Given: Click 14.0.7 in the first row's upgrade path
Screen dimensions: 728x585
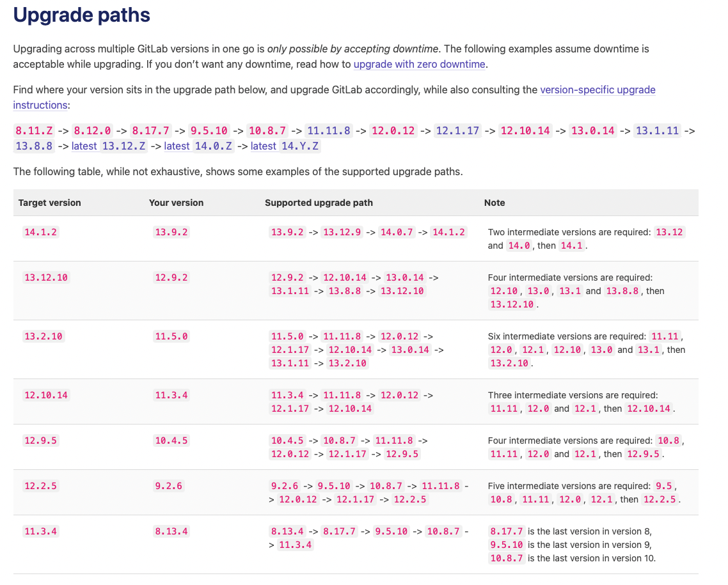Looking at the screenshot, I should (397, 232).
